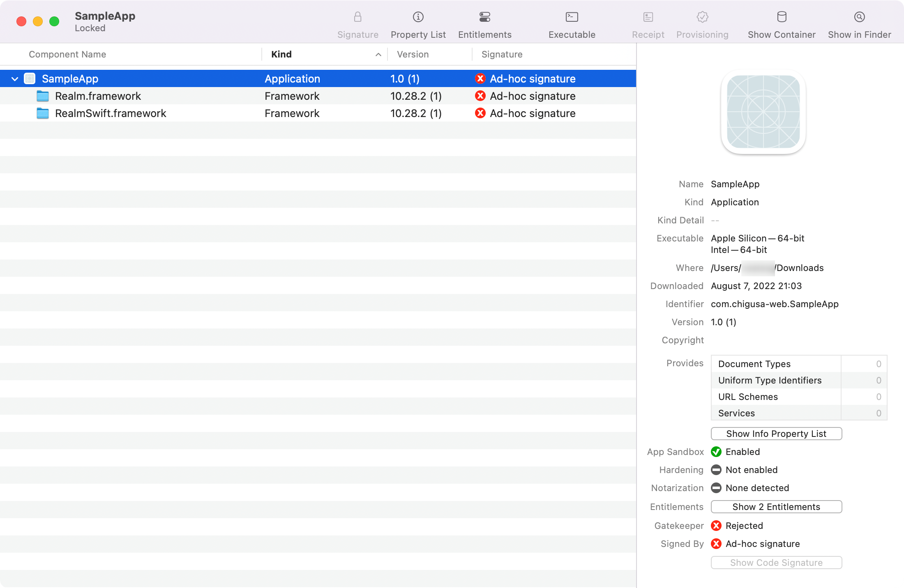
Task: Click the Notarization none-detected status icon
Action: tap(716, 488)
